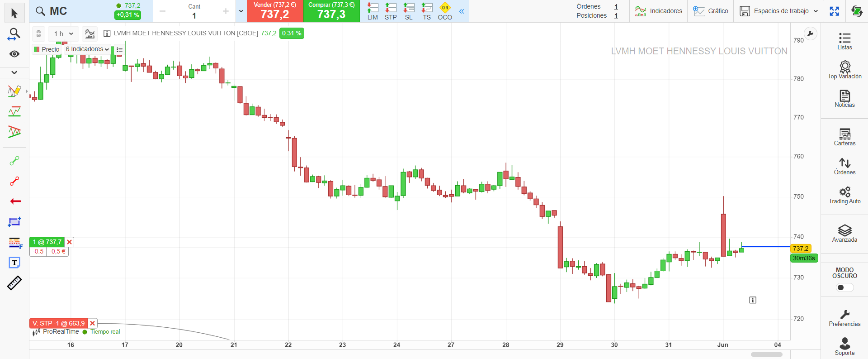Expand quantity options dropdown arrow

pos(241,11)
